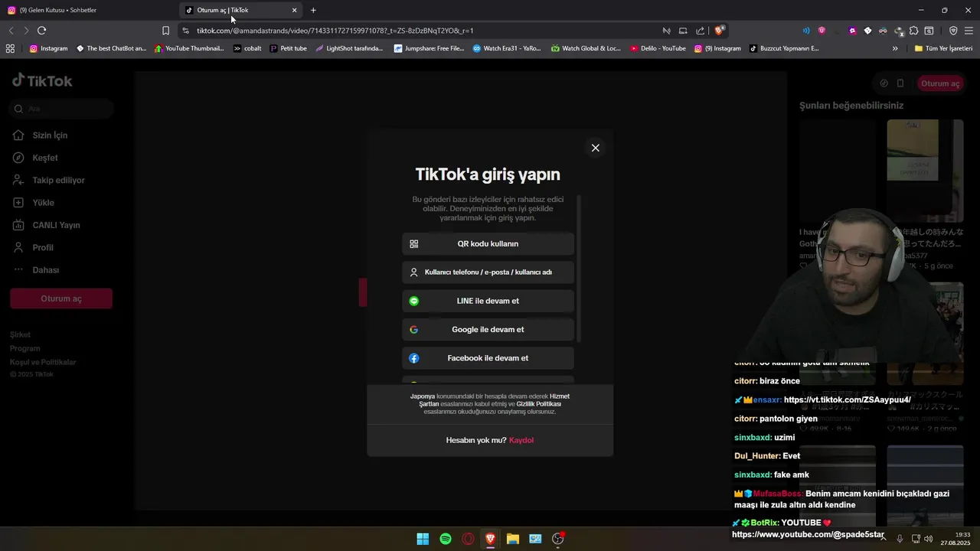Viewport: 980px width, 551px height.
Task: Open a new browser tab
Action: coord(313,10)
